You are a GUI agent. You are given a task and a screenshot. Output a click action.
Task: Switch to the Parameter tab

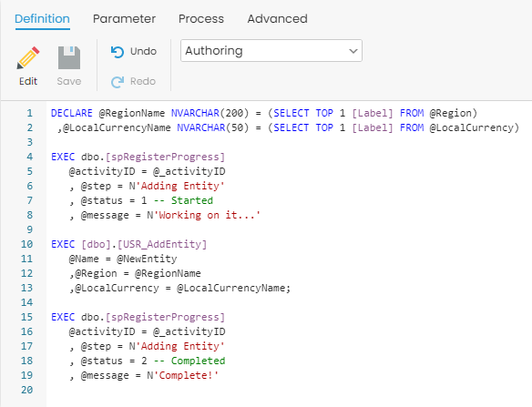click(x=124, y=18)
